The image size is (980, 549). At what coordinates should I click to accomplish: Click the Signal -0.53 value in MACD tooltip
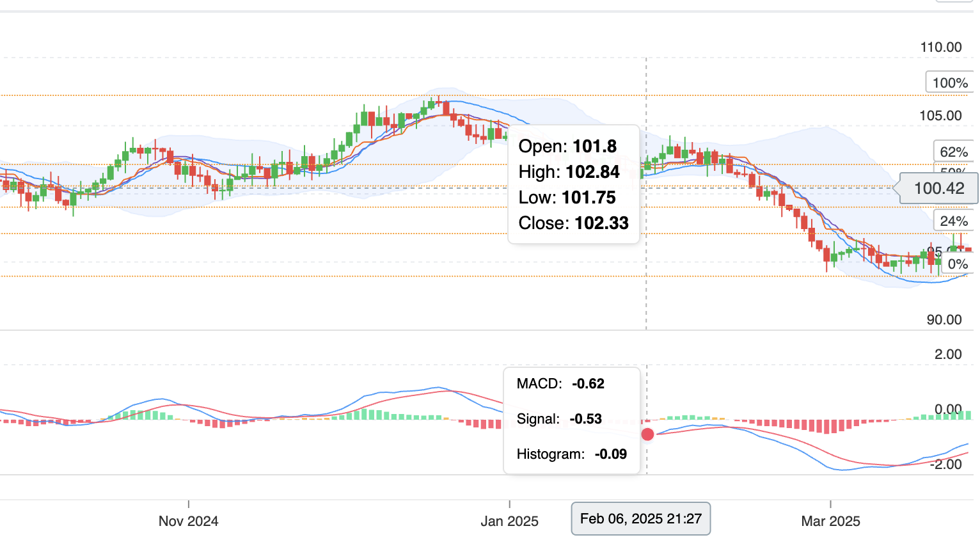point(587,418)
